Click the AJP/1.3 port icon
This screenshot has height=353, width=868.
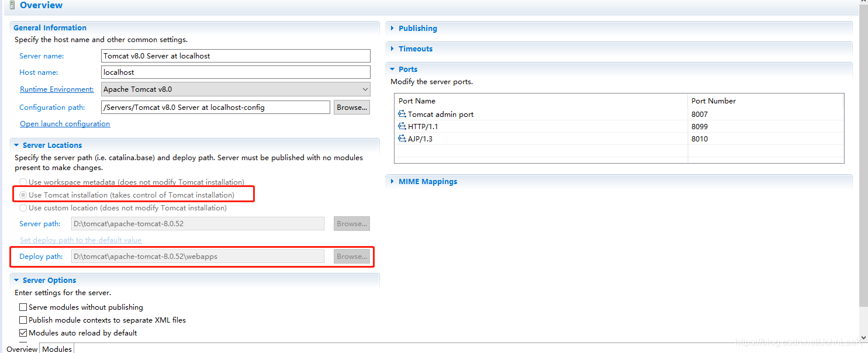402,139
